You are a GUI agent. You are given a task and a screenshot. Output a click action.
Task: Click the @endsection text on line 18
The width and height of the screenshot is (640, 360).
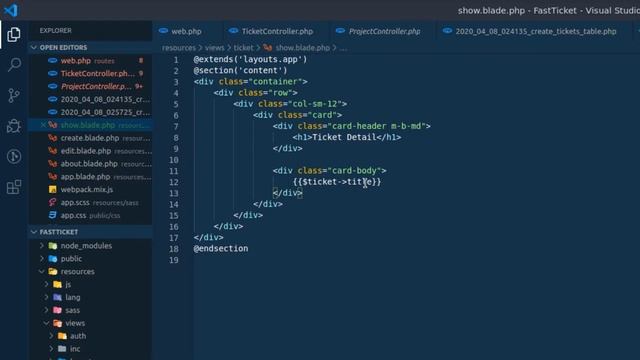click(221, 249)
